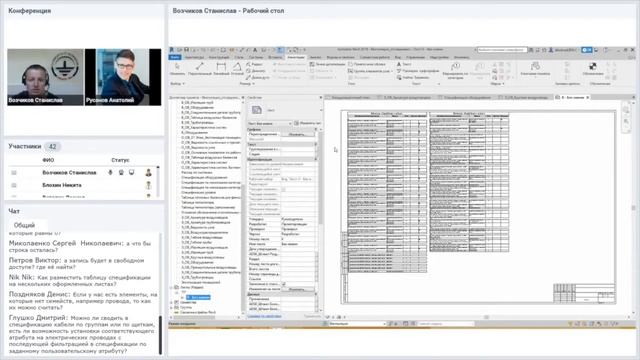
Task: Click avatar icon in Блохин Никита row
Action: point(149,185)
